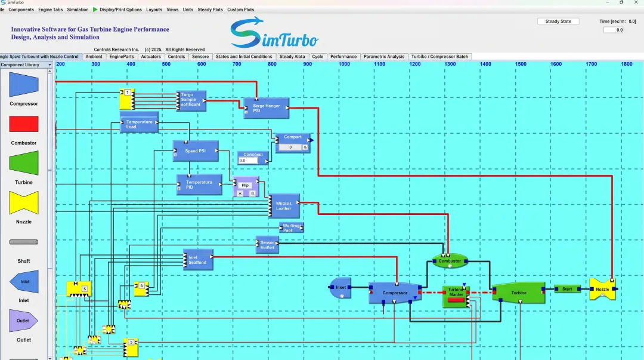Screen dimensions: 644x360
Task: Select the Inlet Seaffond block
Action: (x=198, y=260)
